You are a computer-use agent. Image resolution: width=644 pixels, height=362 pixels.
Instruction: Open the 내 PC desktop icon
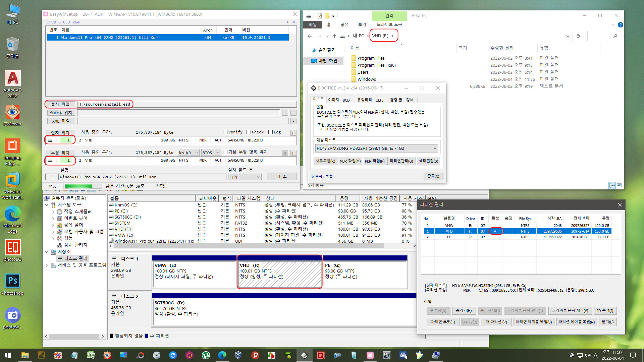pos(12,14)
